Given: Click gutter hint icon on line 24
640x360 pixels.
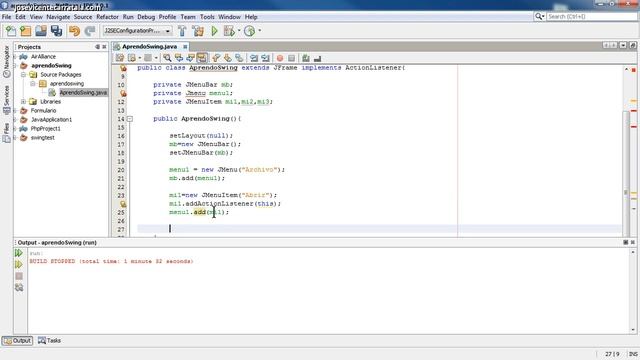Looking at the screenshot, I should [123, 204].
